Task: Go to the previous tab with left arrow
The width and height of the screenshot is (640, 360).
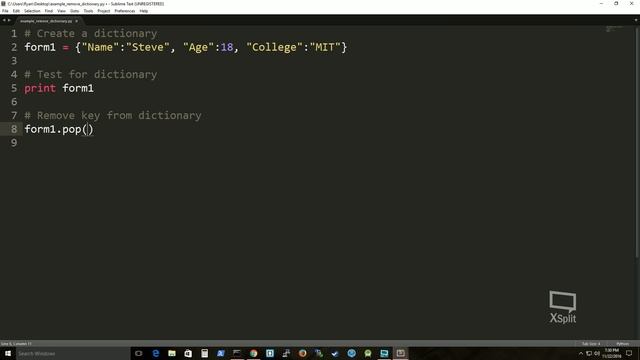Action: pyautogui.click(x=4, y=20)
